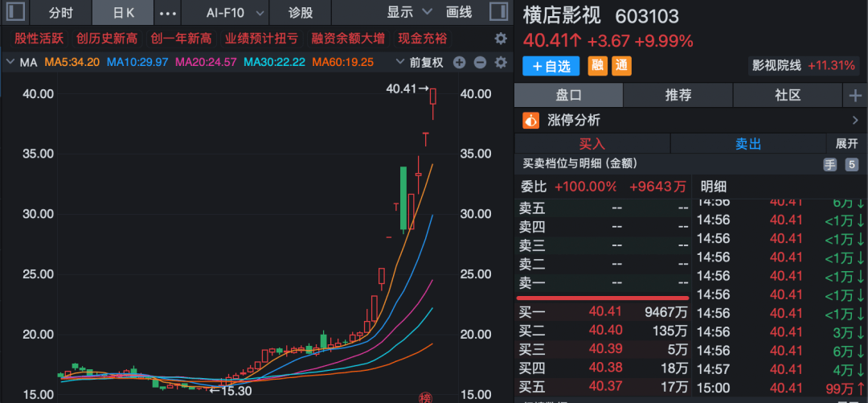Click the 买三 price 40.39 row

coord(604,349)
